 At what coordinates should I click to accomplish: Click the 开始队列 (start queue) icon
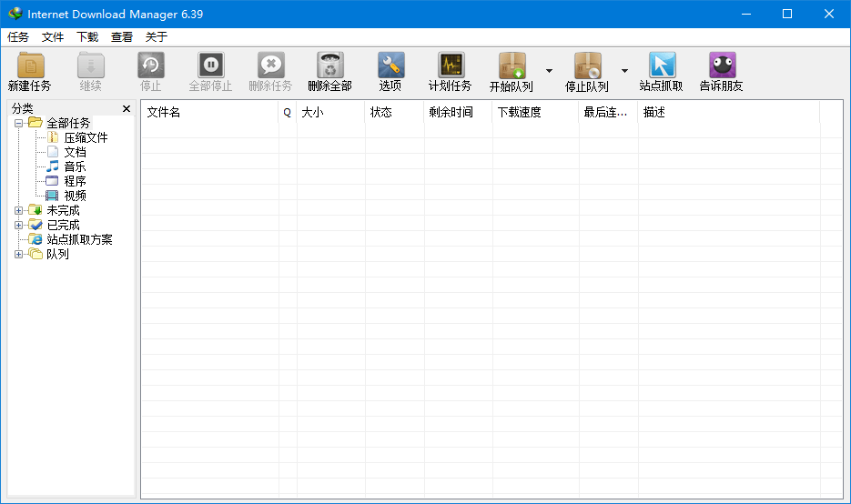coord(512,66)
